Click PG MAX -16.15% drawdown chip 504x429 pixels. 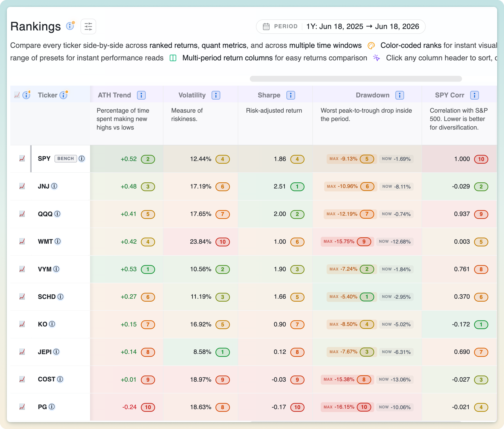[x=347, y=407]
